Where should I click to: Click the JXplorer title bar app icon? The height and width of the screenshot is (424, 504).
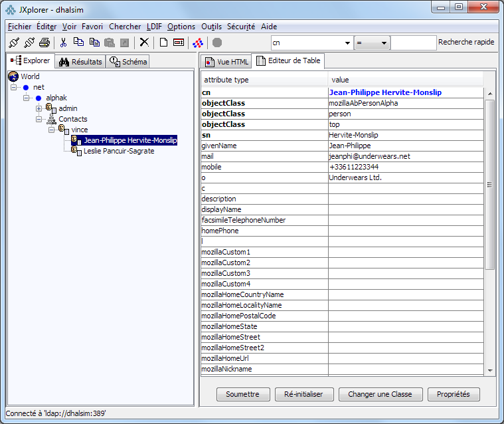[x=11, y=10]
